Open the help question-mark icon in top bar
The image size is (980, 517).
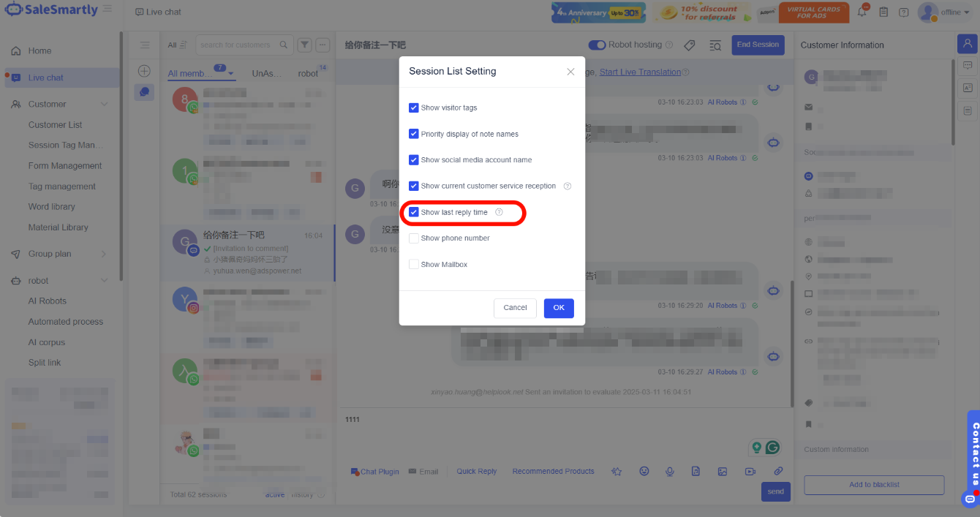pyautogui.click(x=904, y=12)
